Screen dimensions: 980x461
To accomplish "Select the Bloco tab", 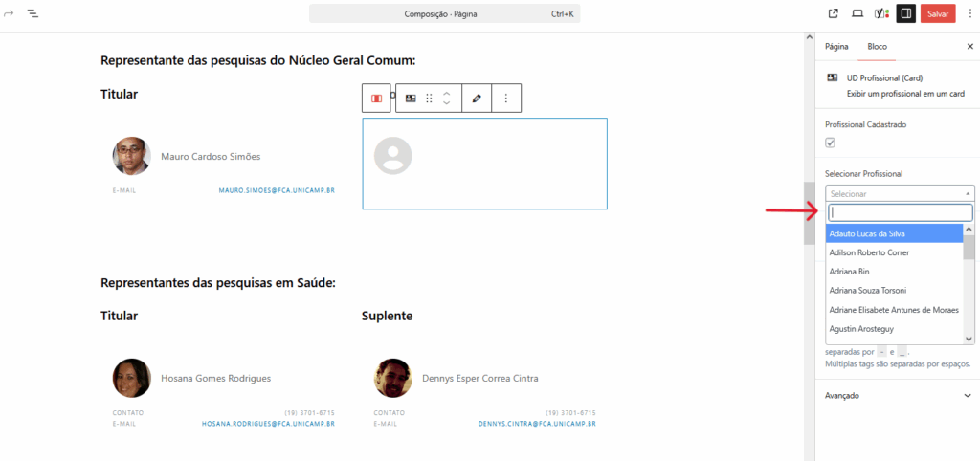I will (877, 46).
